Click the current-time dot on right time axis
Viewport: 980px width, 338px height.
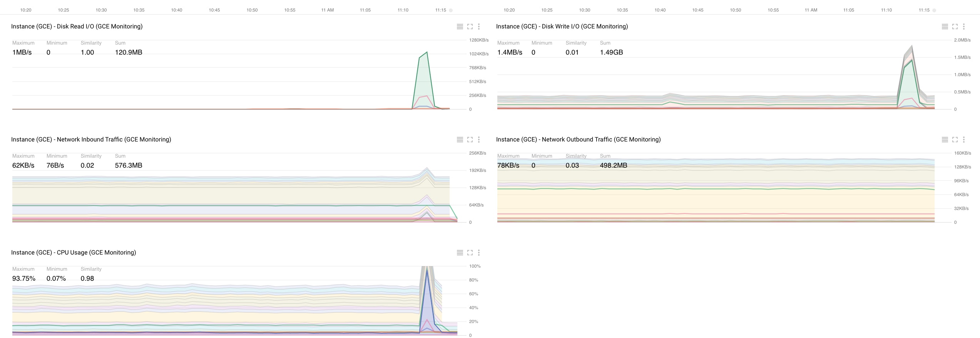(x=934, y=10)
